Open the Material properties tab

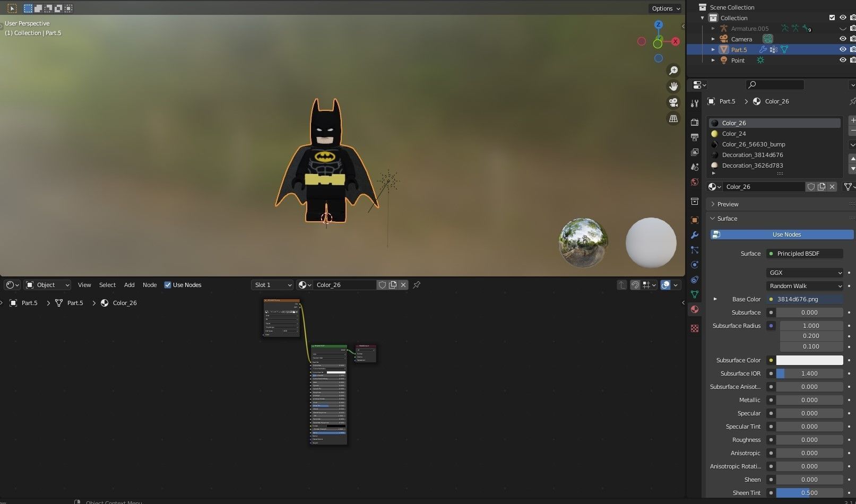point(695,309)
